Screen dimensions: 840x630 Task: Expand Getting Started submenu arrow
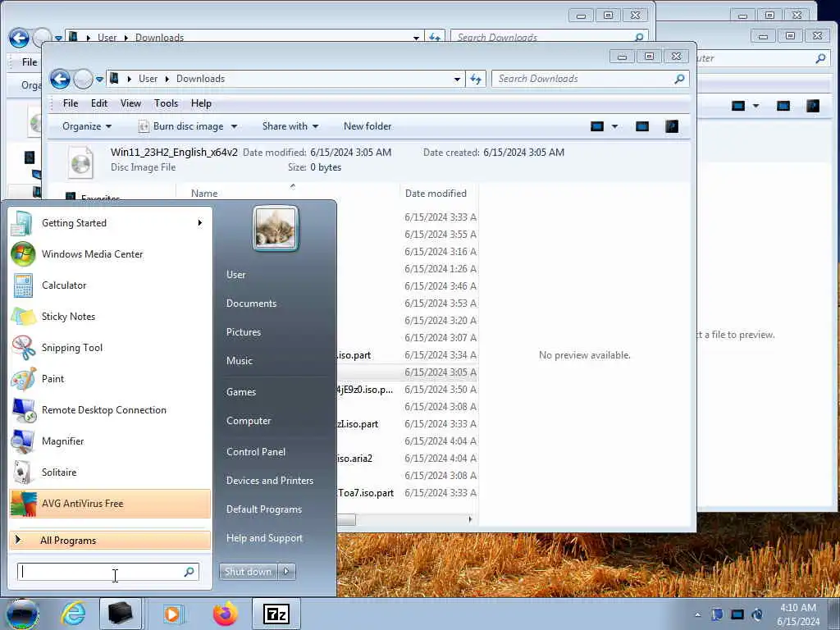[x=200, y=222]
